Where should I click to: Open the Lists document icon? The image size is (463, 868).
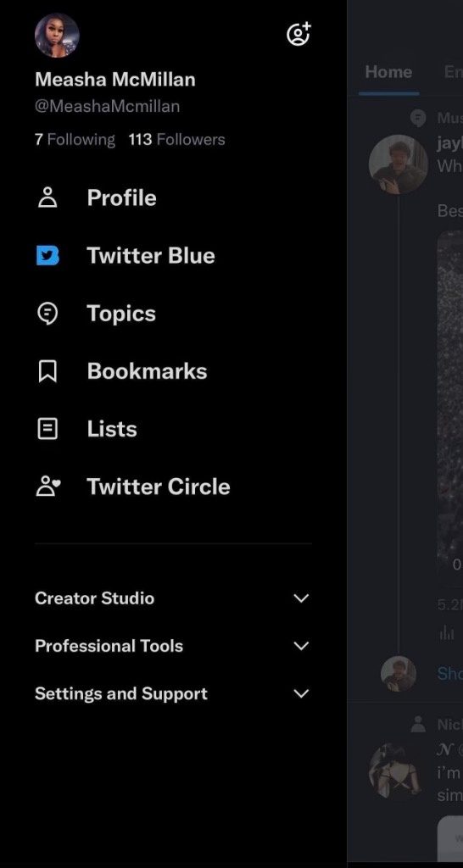[47, 429]
